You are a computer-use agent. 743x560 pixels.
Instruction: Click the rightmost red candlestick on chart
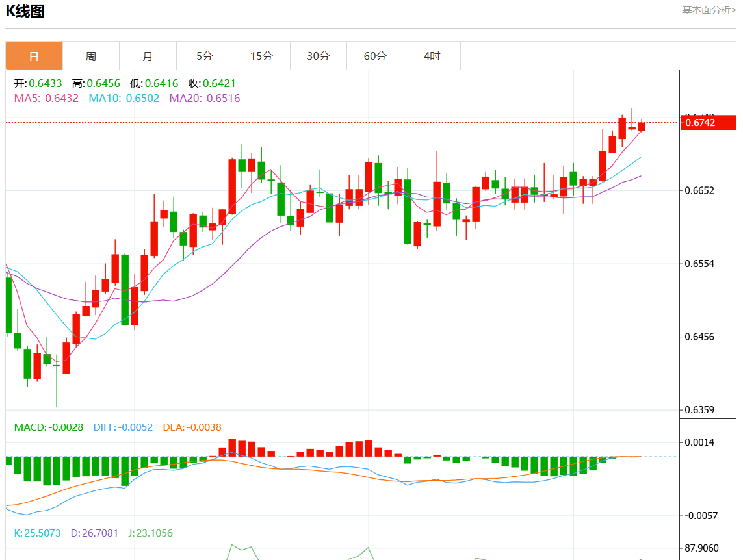(642, 126)
